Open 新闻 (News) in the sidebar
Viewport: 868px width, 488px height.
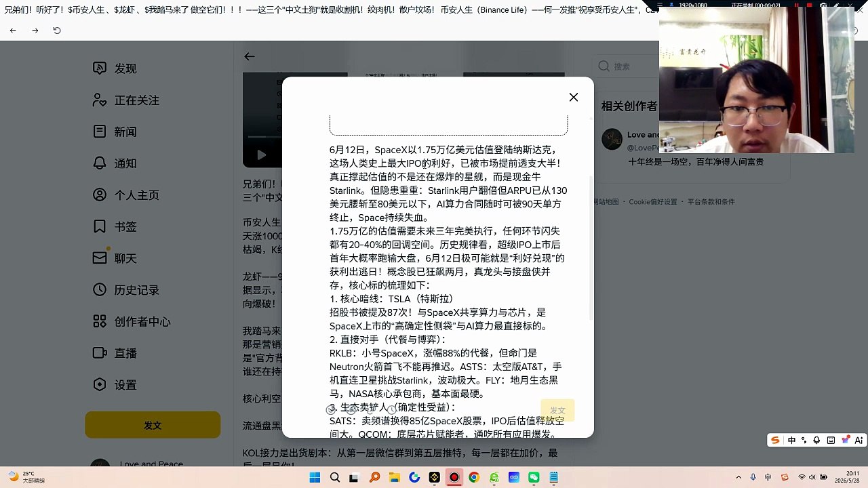pyautogui.click(x=115, y=131)
